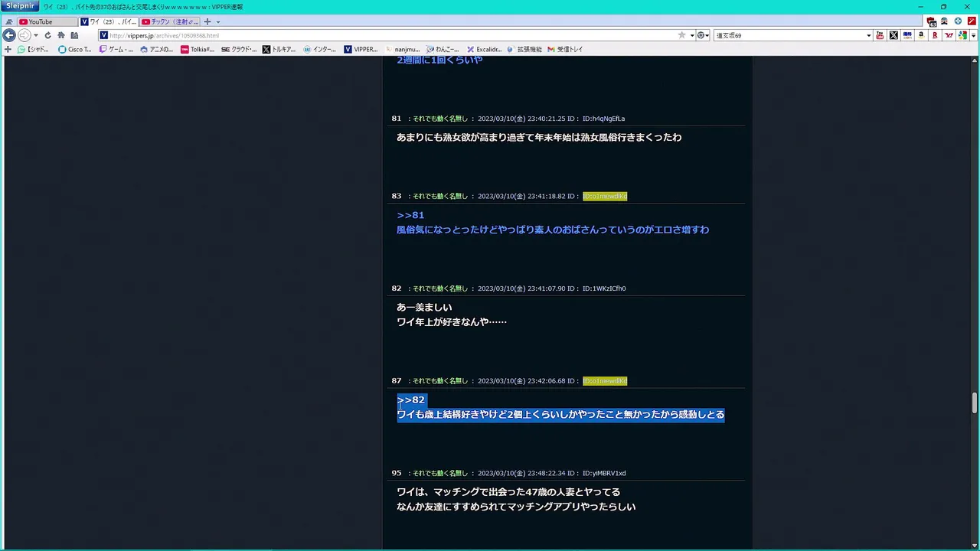Add bookmark with the bookmarks bar plus
Screen dimensions: 980x551
[x=8, y=49]
